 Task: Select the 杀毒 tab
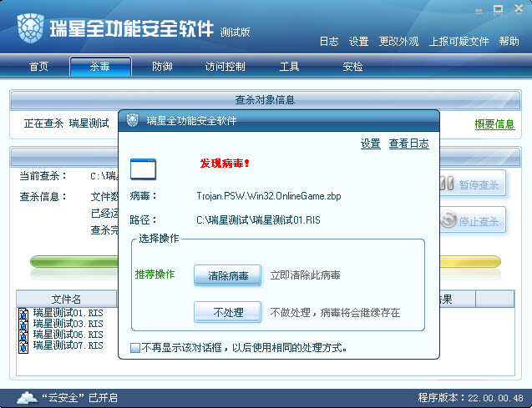(100, 67)
